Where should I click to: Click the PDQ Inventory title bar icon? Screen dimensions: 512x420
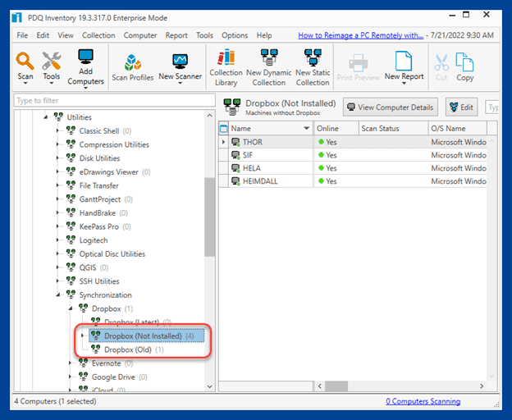(17, 17)
